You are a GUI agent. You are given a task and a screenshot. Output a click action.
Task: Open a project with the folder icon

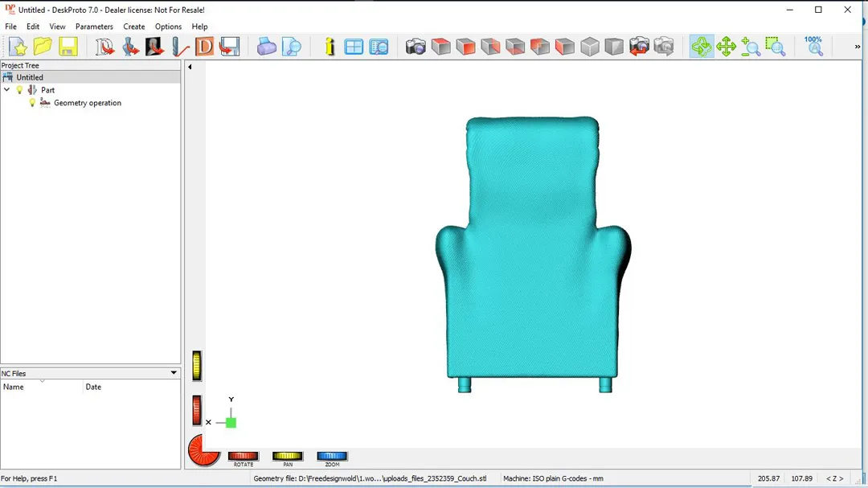click(43, 47)
